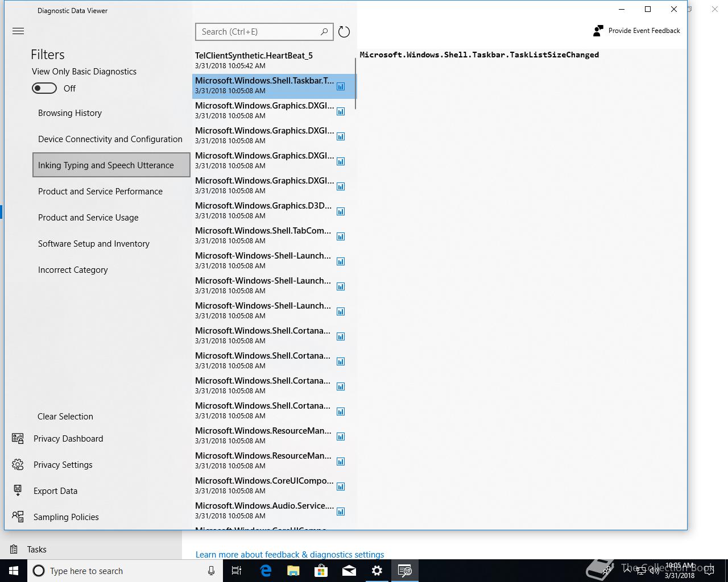Click the Privacy Settings gear icon
This screenshot has width=728, height=582.
[18, 465]
